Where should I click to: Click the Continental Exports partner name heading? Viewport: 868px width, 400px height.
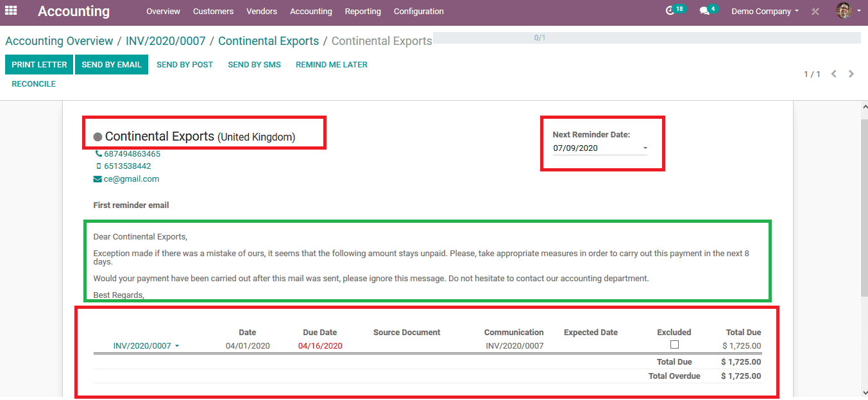[x=160, y=137]
